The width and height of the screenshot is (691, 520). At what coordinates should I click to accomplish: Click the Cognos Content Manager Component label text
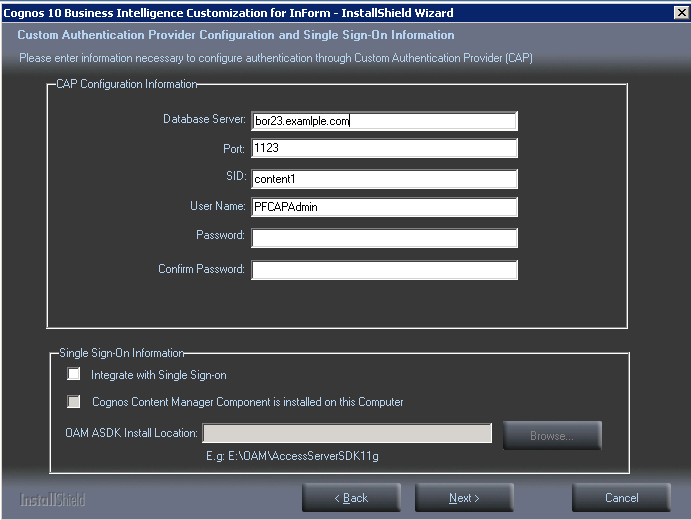(x=248, y=402)
